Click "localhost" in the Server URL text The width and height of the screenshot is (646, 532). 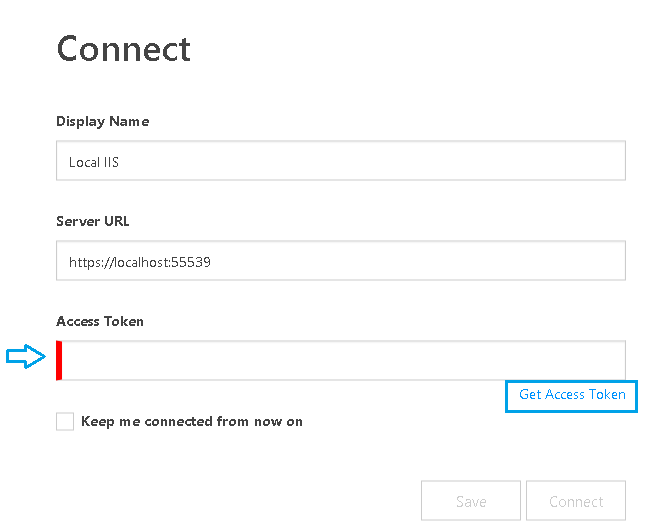point(139,262)
